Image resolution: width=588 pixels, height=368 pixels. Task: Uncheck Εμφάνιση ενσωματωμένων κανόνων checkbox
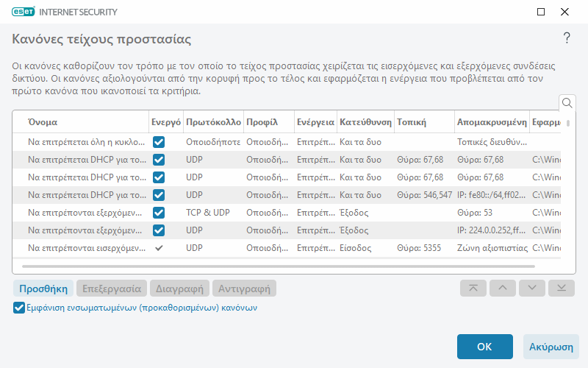pyautogui.click(x=19, y=308)
